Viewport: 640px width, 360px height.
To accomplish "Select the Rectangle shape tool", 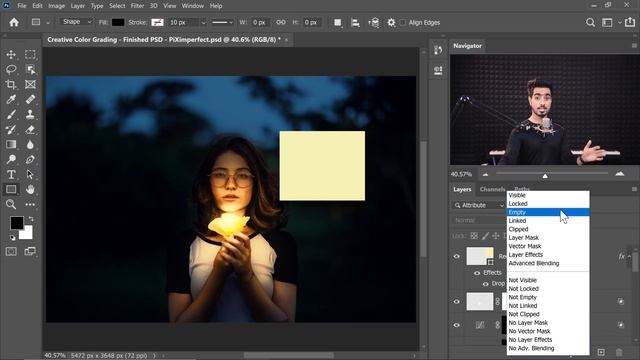I will [x=11, y=189].
